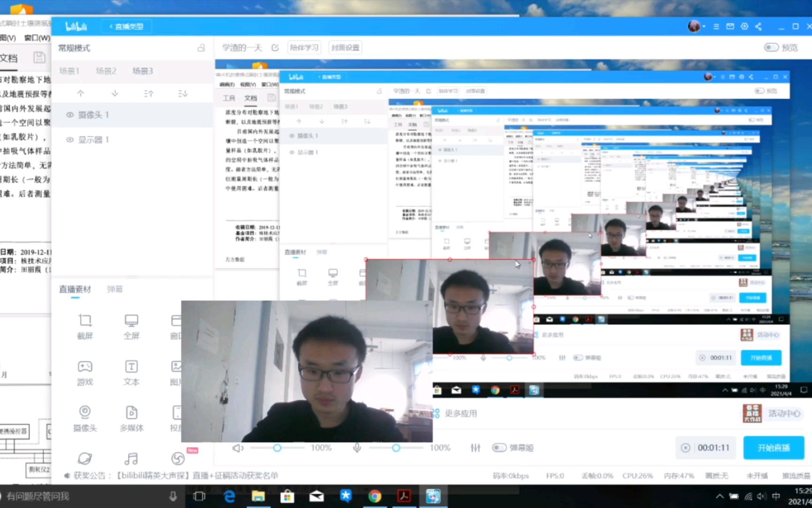Hide the 摄像头 1 source
The image size is (812, 508).
click(x=70, y=114)
